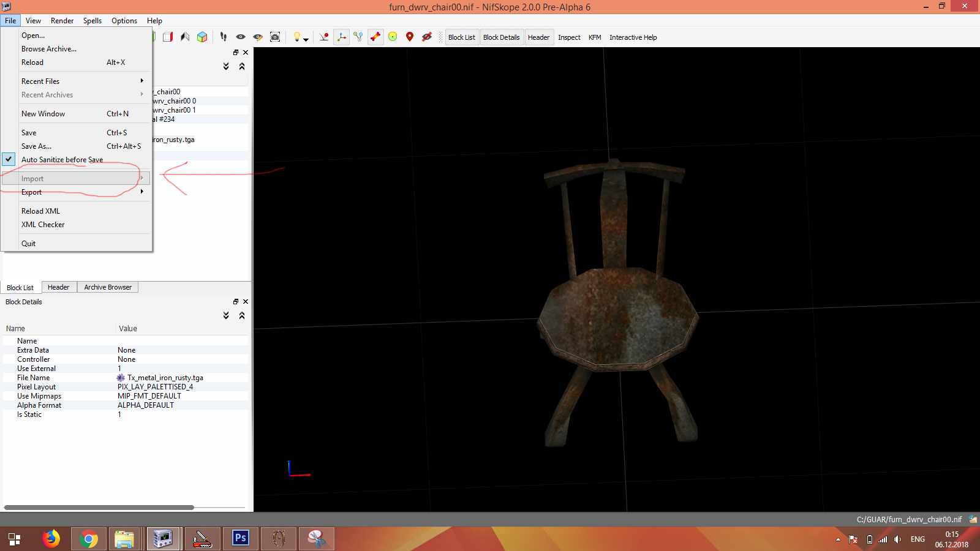Collapse all in upper Block List panel
This screenshot has height=551, width=980.
click(x=242, y=66)
